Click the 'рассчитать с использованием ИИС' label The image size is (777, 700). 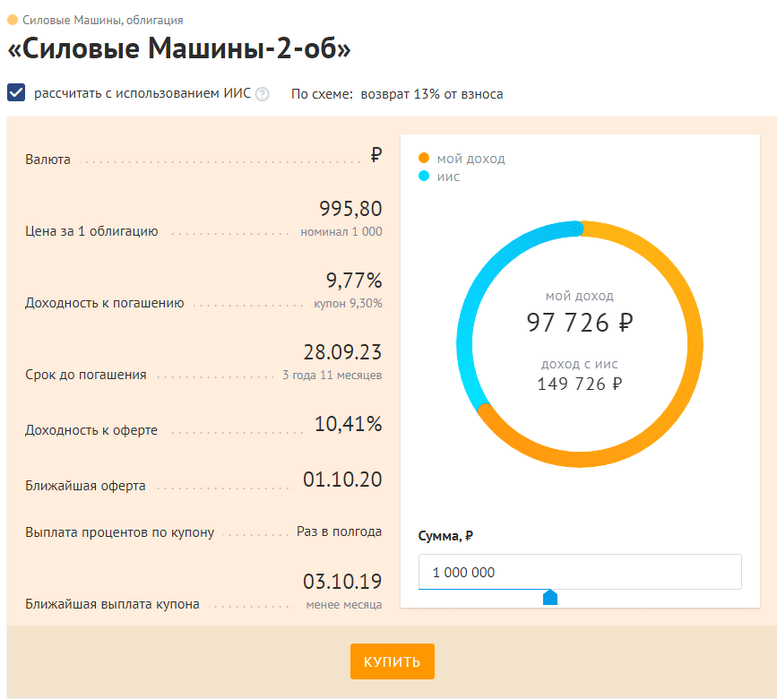pos(142,93)
